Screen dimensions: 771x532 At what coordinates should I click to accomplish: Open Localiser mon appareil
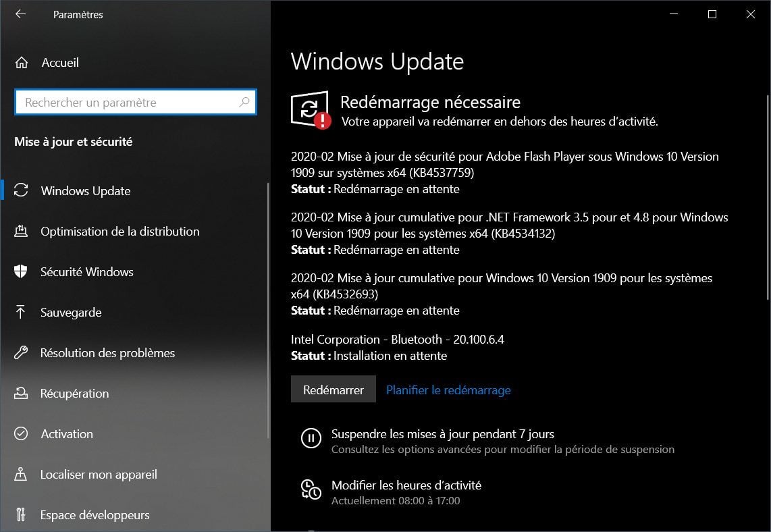pyautogui.click(x=99, y=475)
